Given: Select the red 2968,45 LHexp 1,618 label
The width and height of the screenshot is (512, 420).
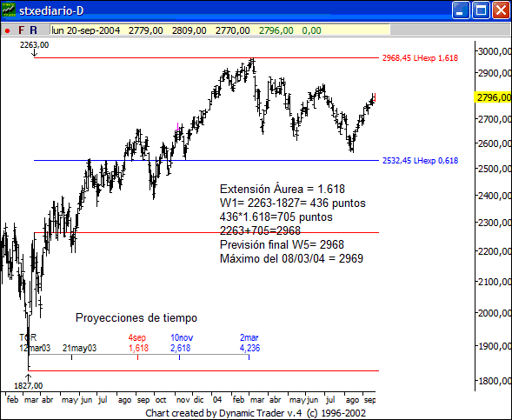Looking at the screenshot, I should (420, 58).
